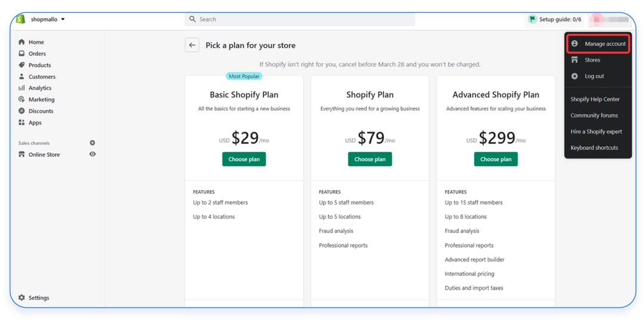644x320 pixels.
Task: Open Marketing in the sidebar
Action: coord(41,100)
